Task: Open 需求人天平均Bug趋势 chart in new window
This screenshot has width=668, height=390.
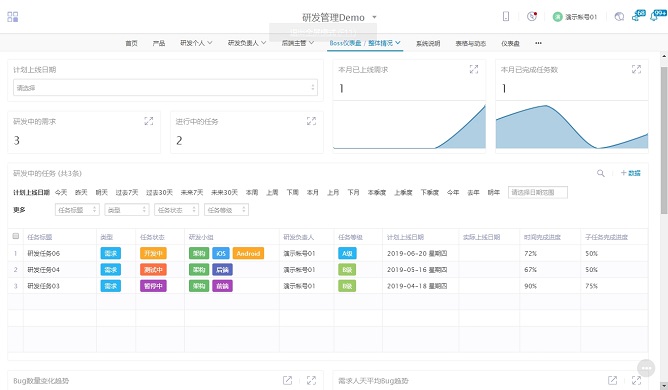Action: [612, 380]
